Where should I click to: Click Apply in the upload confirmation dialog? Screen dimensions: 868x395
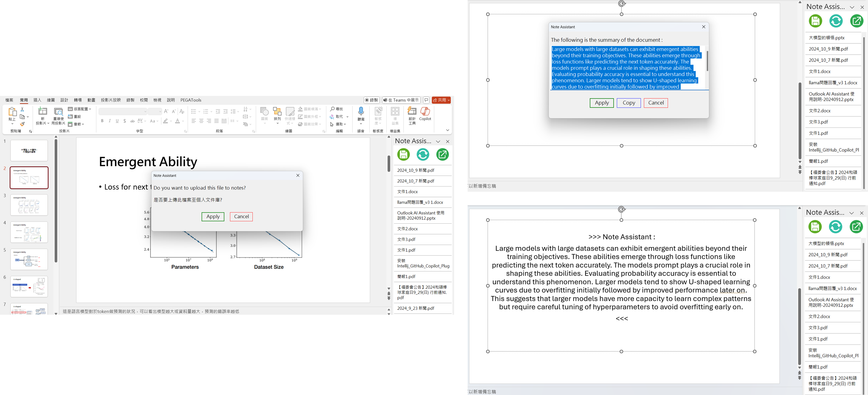213,217
